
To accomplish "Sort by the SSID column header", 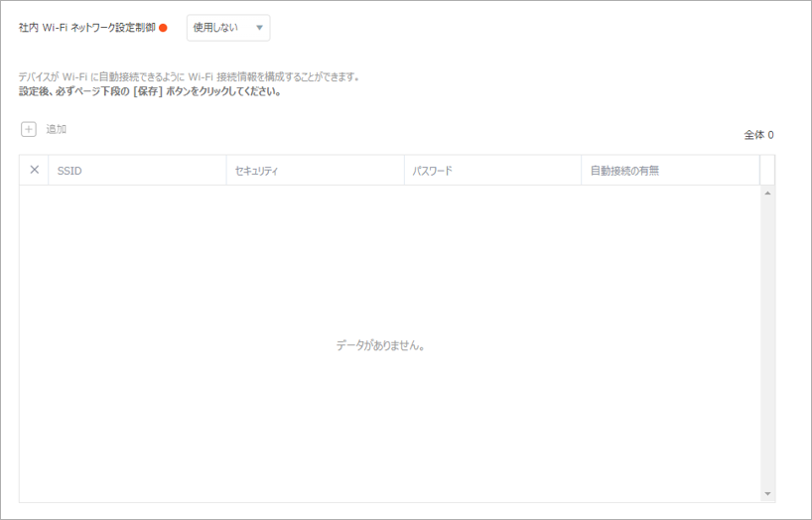I will pos(137,171).
